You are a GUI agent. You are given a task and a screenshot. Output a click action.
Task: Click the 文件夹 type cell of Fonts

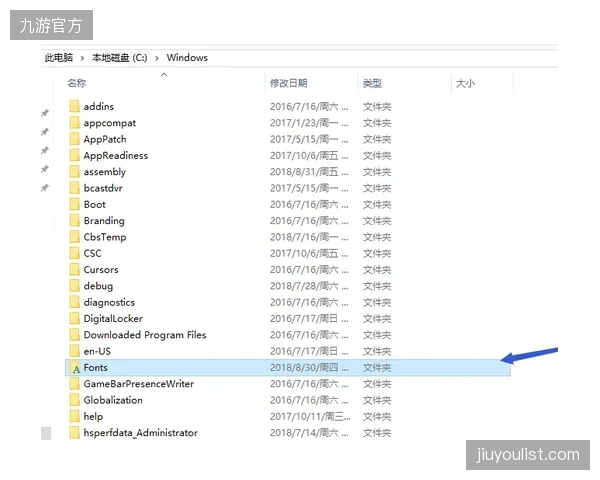[x=377, y=367]
